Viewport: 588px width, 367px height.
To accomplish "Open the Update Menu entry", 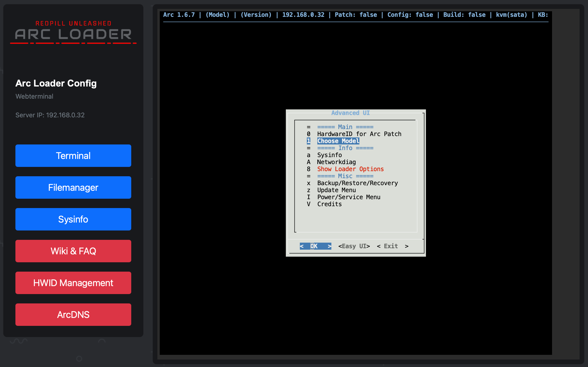I will point(336,190).
